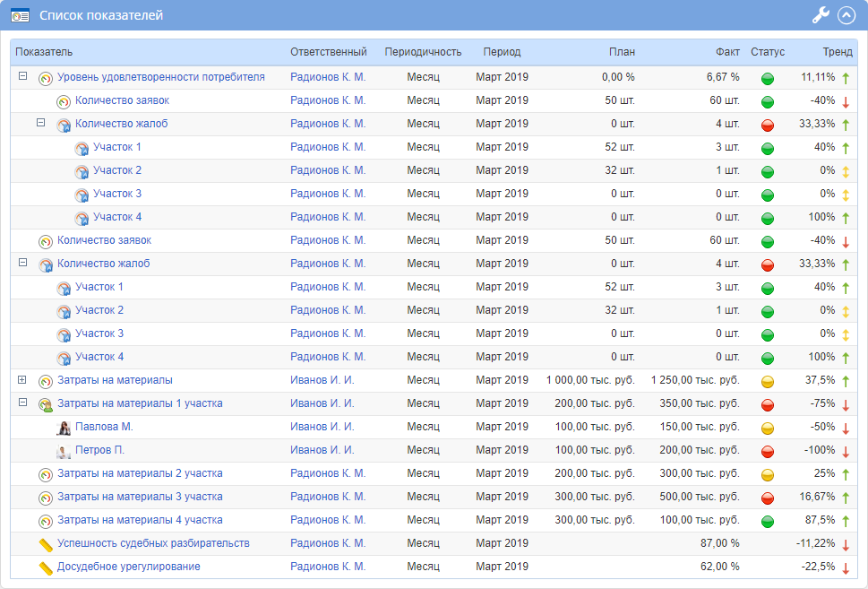Screen dimensions: 868x589
Task: Click Павлова М. avatar icon
Action: (64, 428)
